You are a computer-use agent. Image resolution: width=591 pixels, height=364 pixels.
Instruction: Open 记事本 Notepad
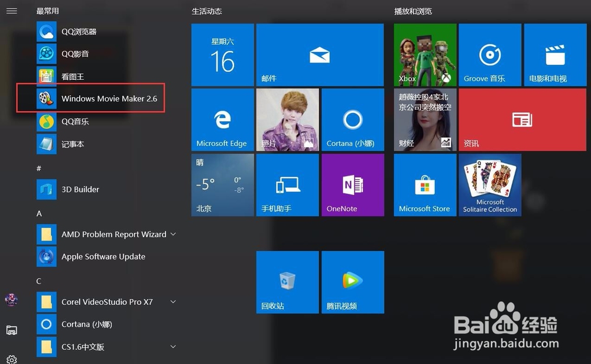point(46,144)
